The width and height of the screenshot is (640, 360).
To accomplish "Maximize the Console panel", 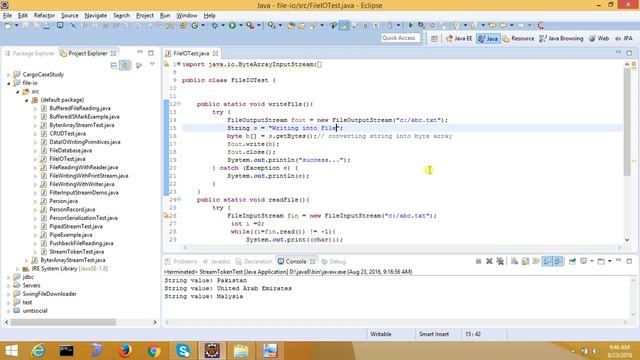I will (629, 261).
